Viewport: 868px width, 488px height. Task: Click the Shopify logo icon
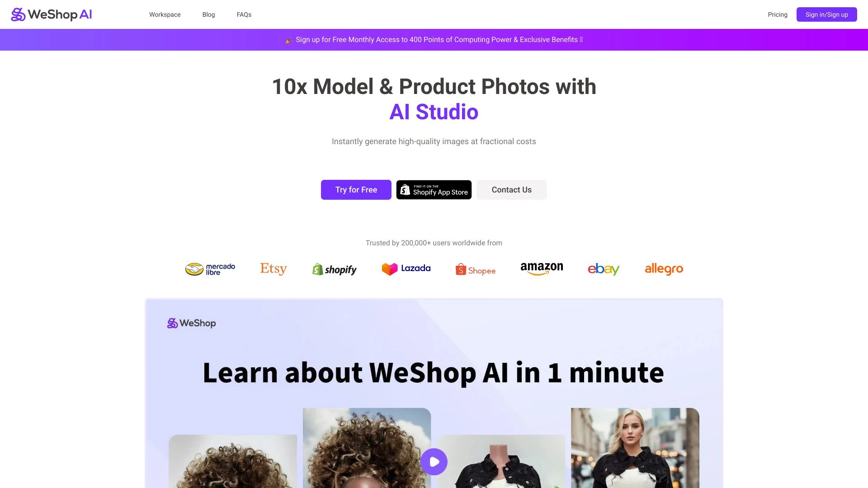pos(333,269)
